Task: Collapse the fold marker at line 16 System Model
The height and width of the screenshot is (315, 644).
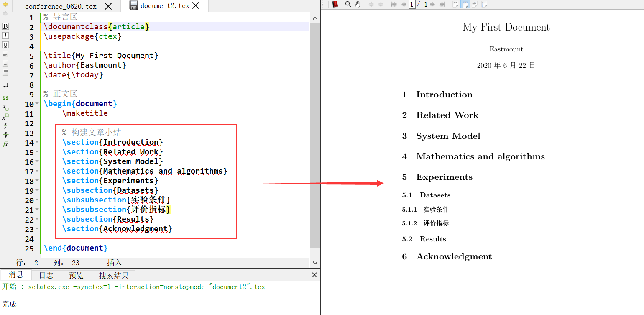Action: (x=37, y=162)
